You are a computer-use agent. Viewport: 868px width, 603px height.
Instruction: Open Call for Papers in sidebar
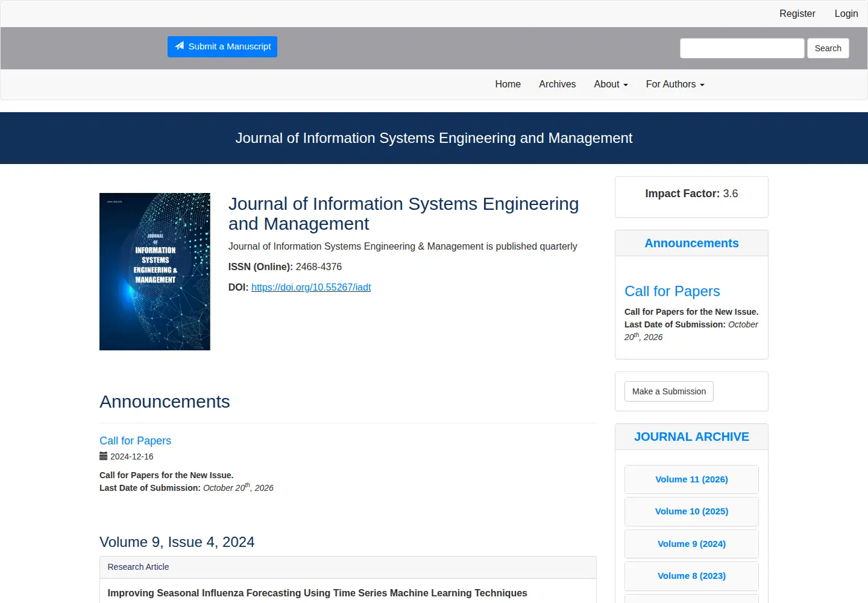672,291
